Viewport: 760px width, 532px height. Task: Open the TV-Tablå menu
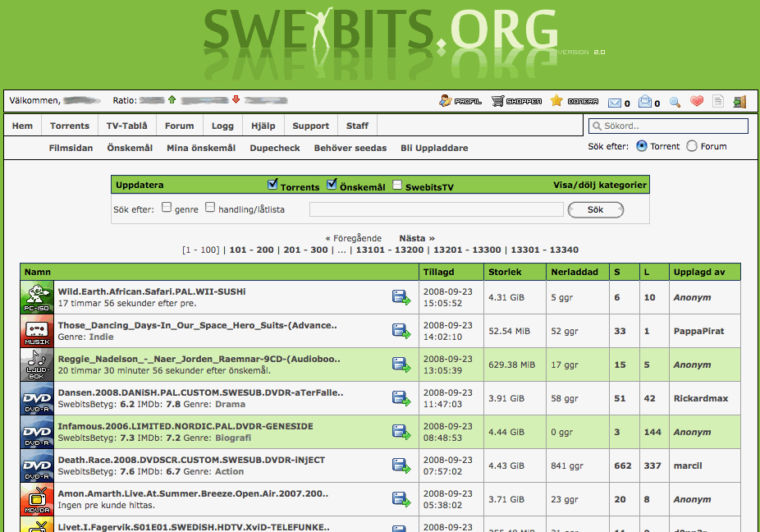coord(126,126)
